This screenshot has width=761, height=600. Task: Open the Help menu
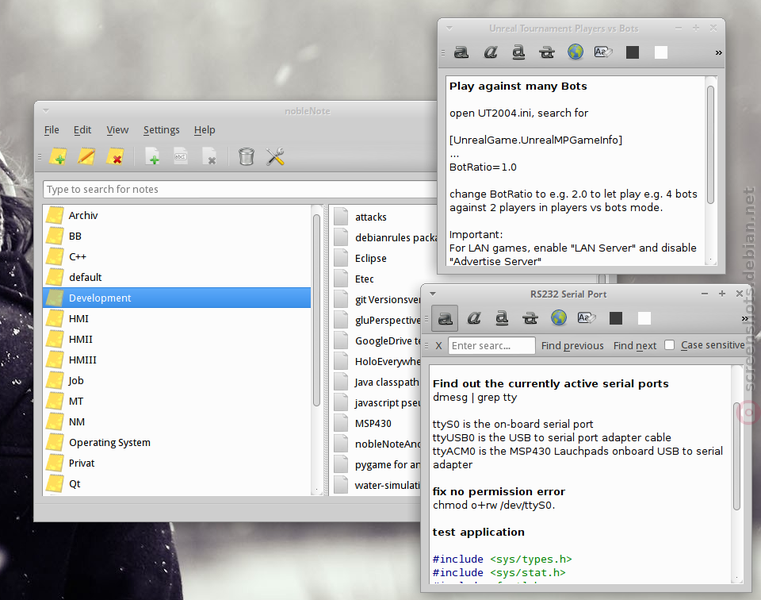pyautogui.click(x=204, y=130)
